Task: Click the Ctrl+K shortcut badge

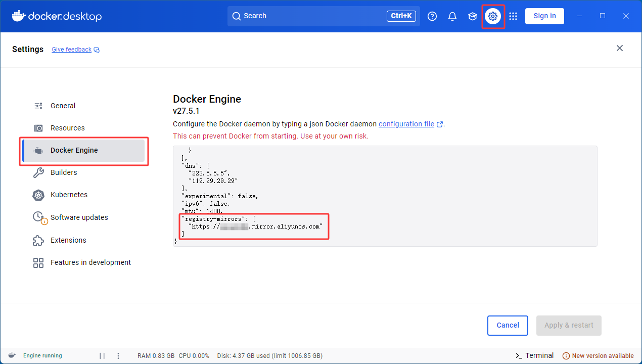Action: (x=402, y=16)
